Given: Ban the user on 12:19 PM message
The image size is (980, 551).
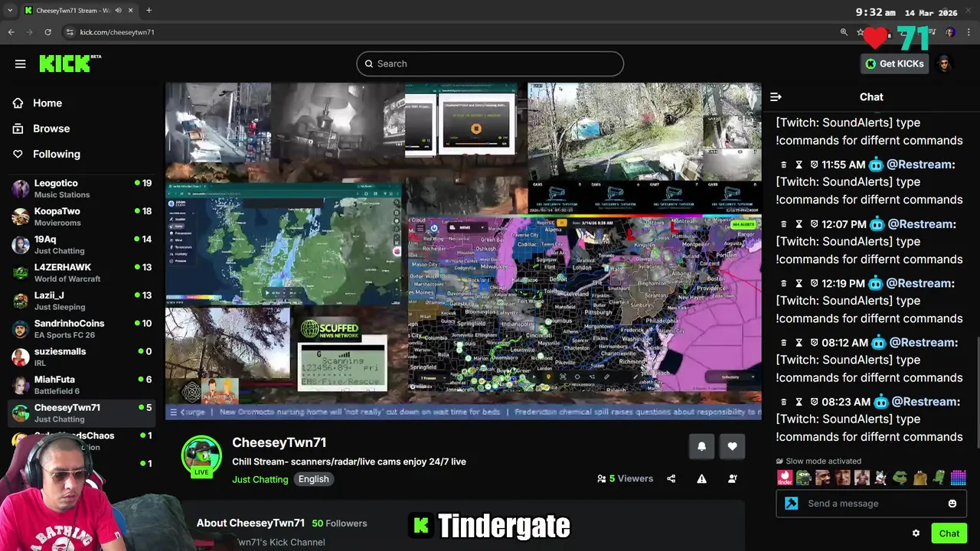Looking at the screenshot, I should [814, 283].
